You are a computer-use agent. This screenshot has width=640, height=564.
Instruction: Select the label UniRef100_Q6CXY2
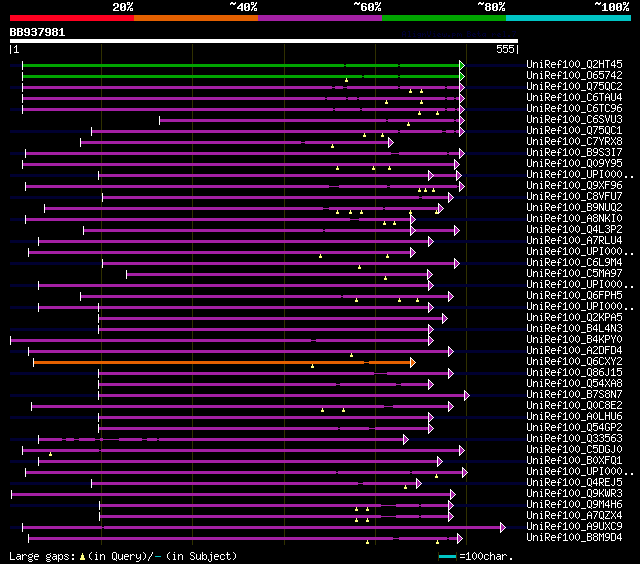click(x=574, y=362)
